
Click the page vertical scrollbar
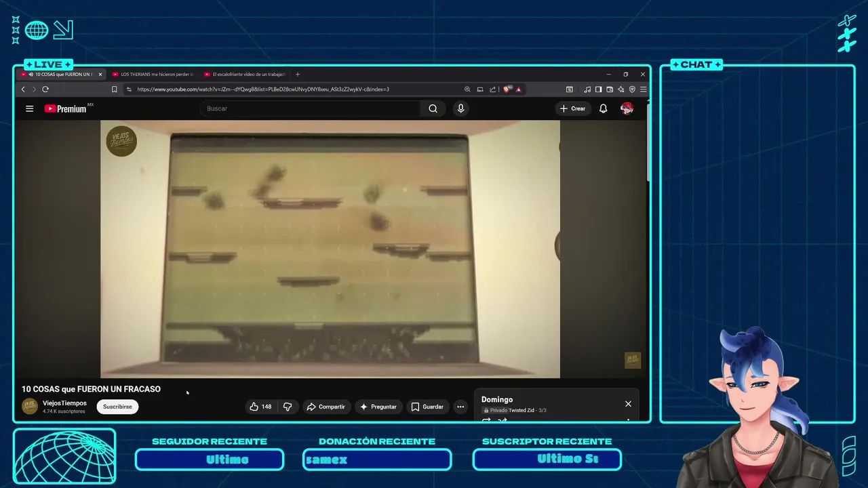pos(648,142)
